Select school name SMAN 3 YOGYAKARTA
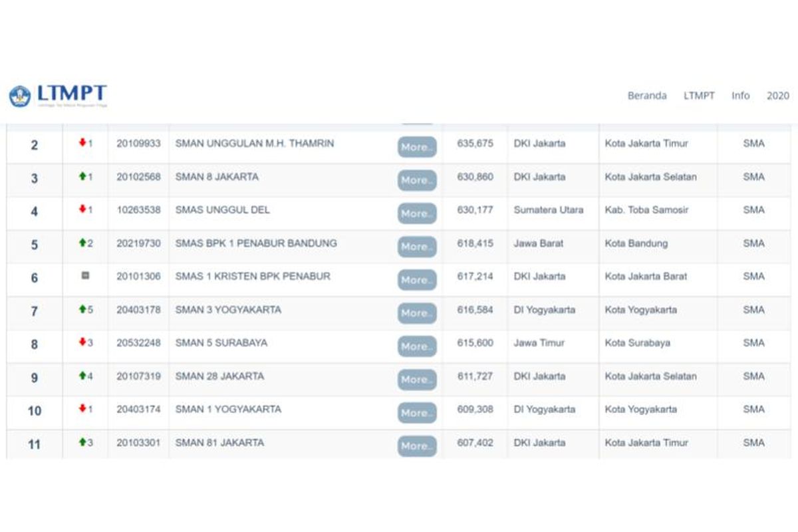 click(228, 309)
